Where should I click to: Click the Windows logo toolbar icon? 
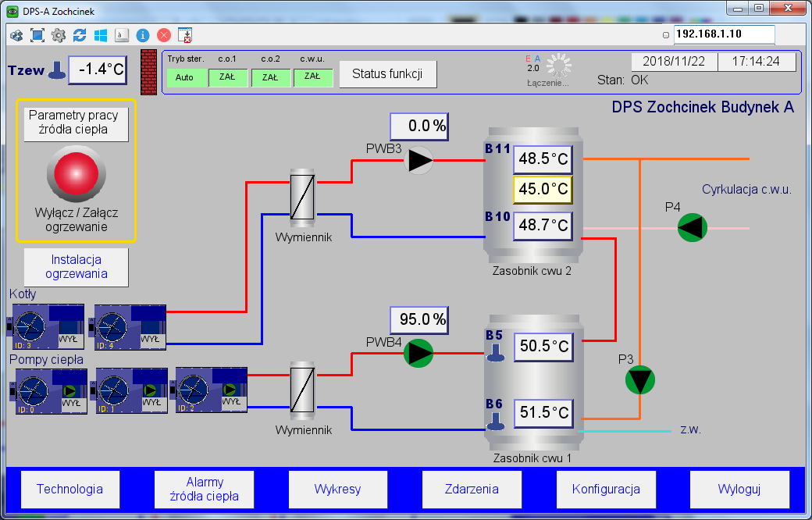coord(101,35)
